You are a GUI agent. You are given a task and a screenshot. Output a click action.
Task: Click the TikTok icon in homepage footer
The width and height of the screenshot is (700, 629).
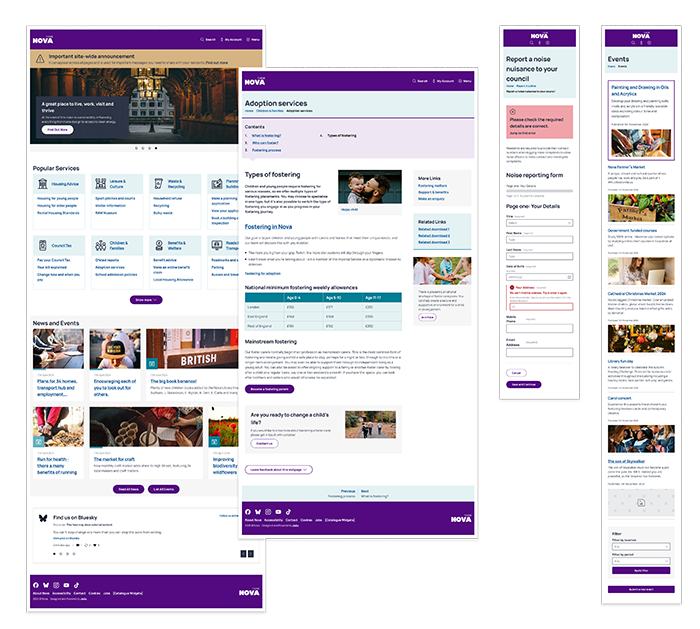[76, 585]
